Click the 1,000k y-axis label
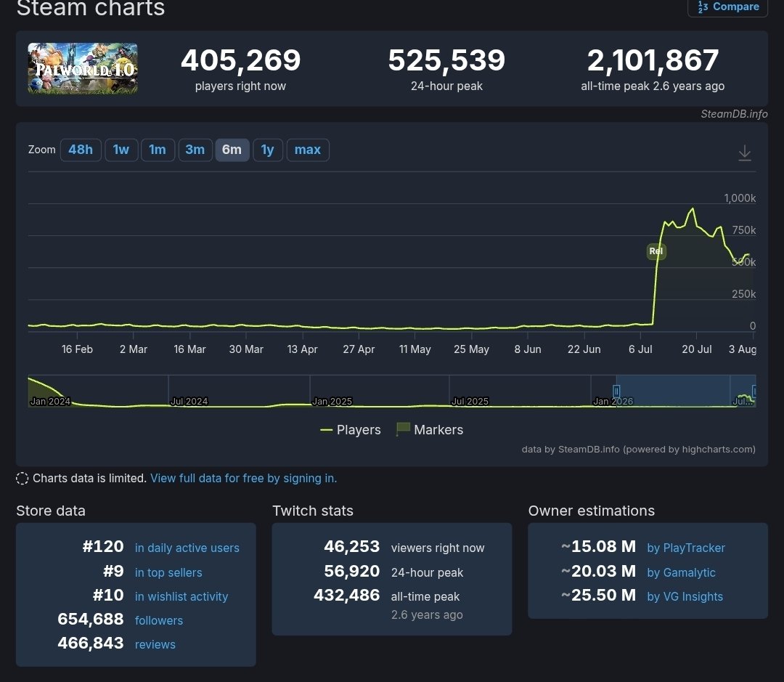Image resolution: width=784 pixels, height=682 pixels. pos(740,198)
